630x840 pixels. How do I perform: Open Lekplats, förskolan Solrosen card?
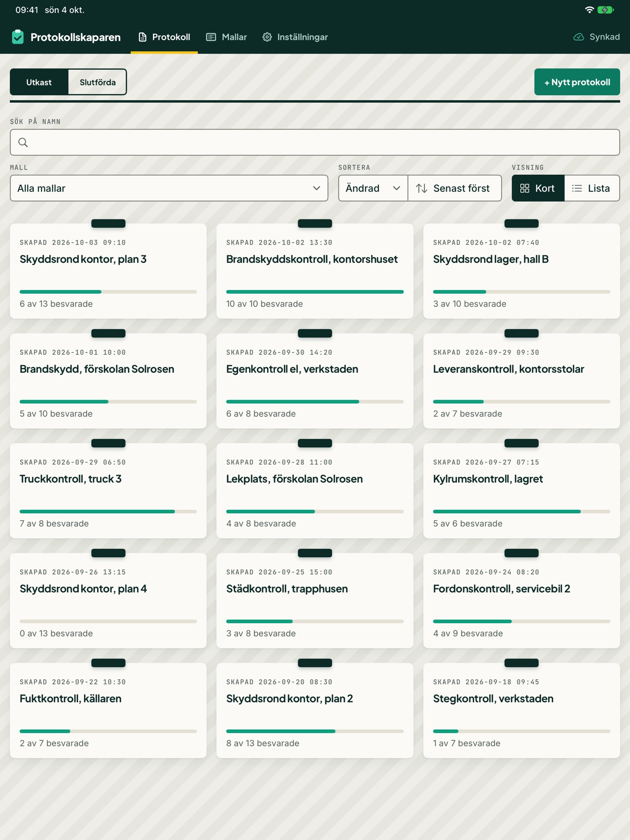tap(315, 491)
